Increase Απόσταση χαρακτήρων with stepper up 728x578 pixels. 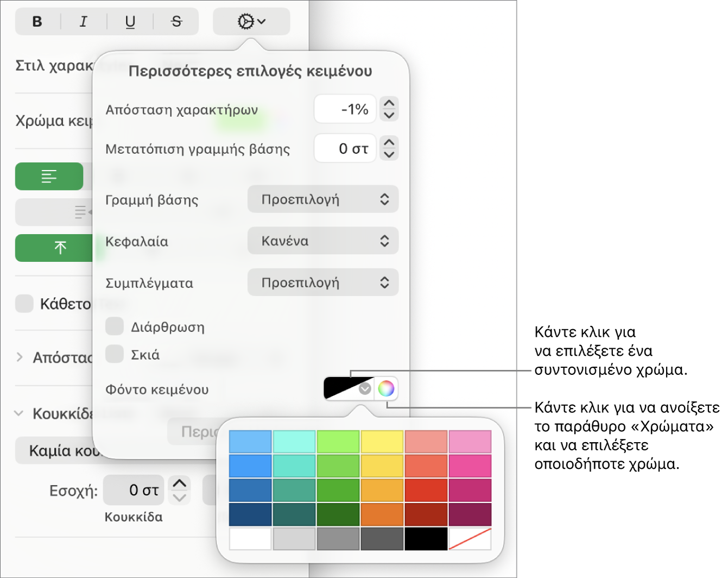click(389, 103)
